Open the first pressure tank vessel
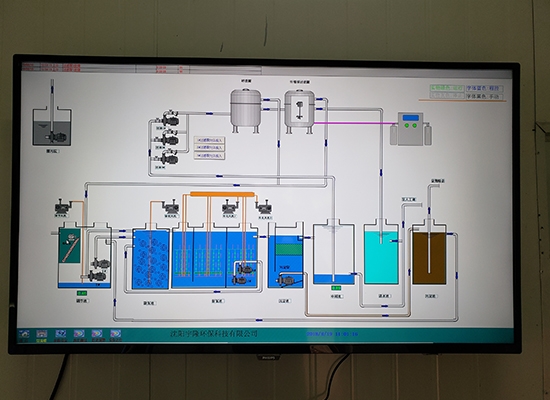Screen dimensions: 550x400 tap(245, 110)
